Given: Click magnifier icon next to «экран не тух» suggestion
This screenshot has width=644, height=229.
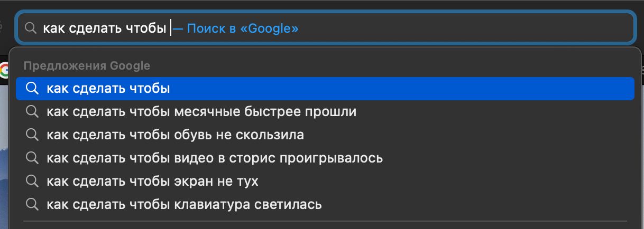Looking at the screenshot, I should pyautogui.click(x=32, y=181).
